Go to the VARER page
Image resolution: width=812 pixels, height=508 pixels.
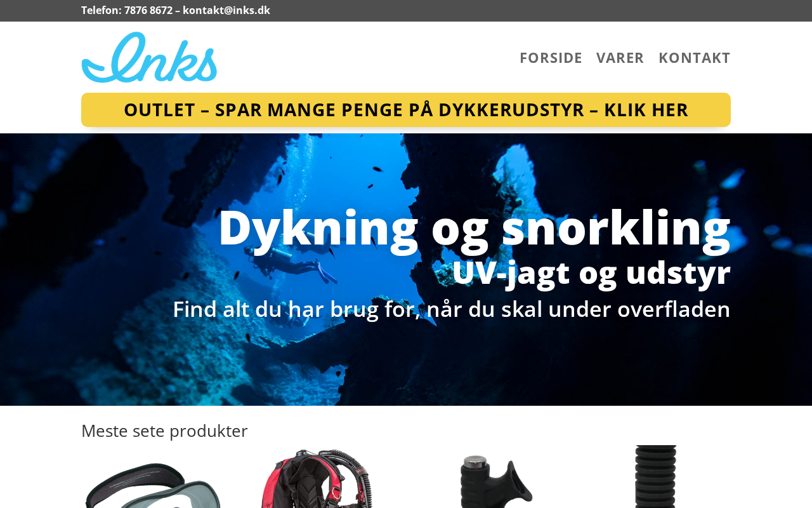[620, 58]
